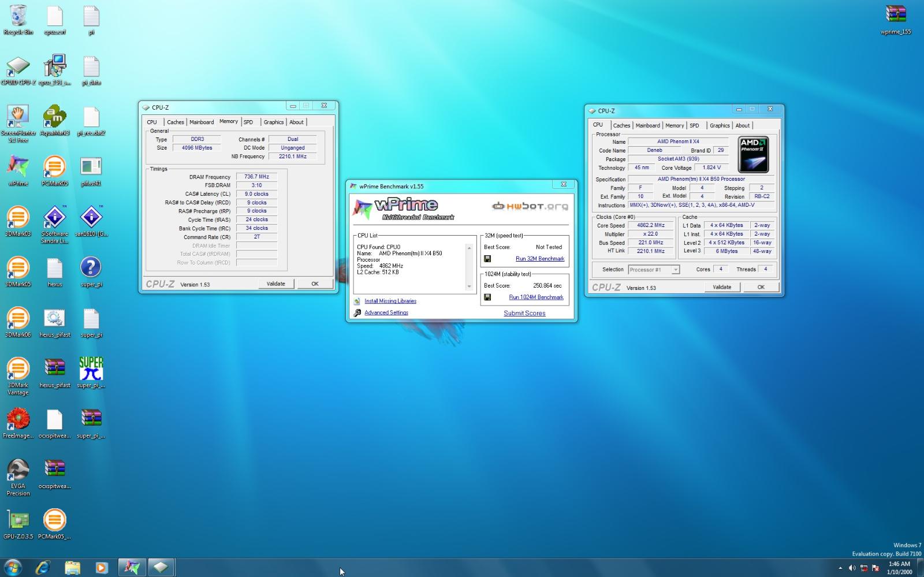Select the DRAM Frequency value 736.7 MHz
The width and height of the screenshot is (924, 577).
pos(256,177)
